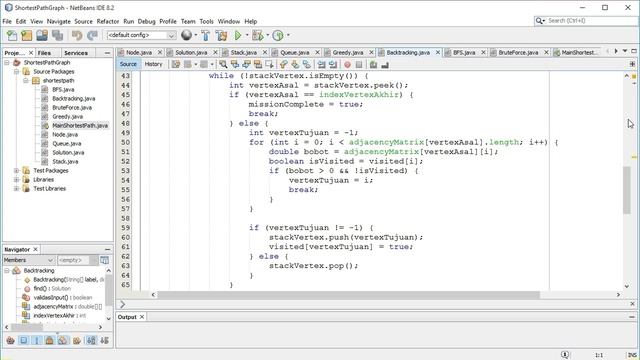Viewport: 640px width, 360px height.
Task: Expand the Test Packages node
Action: coord(16,171)
